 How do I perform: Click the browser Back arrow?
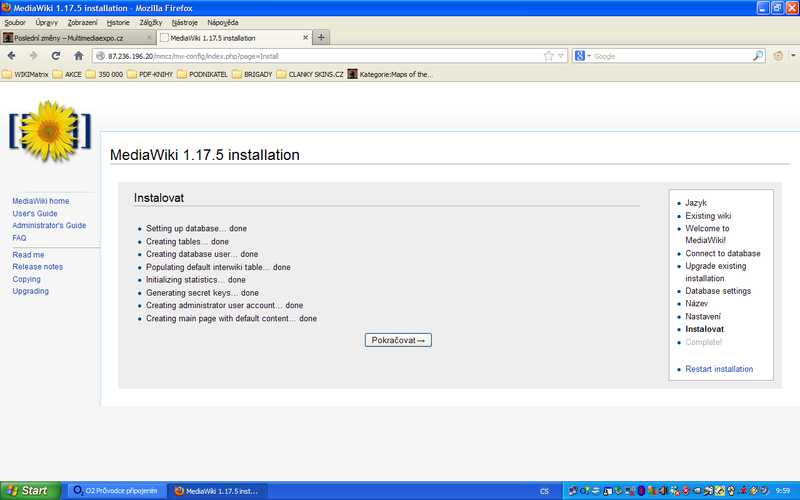(12, 56)
